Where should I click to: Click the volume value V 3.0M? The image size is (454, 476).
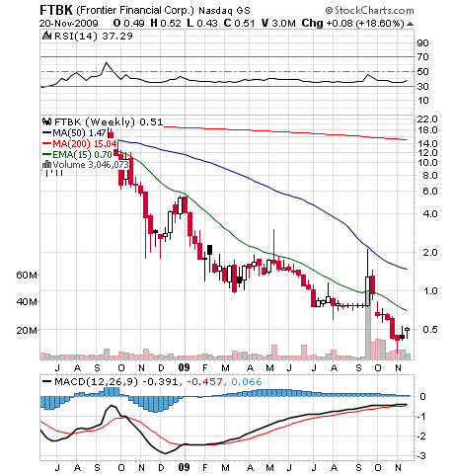coord(278,24)
